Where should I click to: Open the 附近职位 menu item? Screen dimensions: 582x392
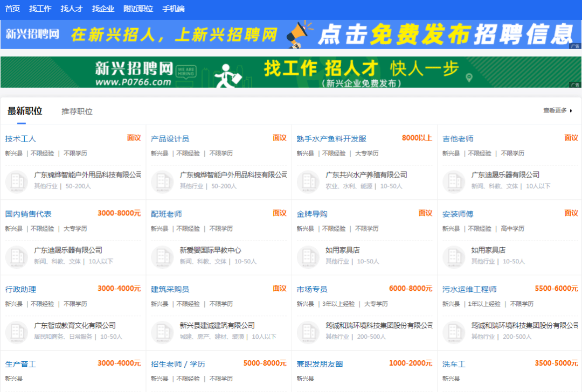[136, 8]
